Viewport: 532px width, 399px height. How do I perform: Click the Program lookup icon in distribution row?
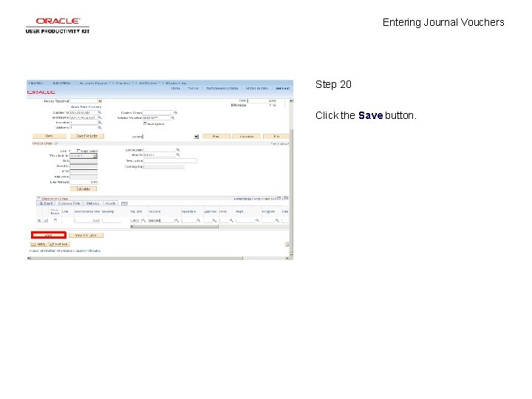click(x=277, y=220)
